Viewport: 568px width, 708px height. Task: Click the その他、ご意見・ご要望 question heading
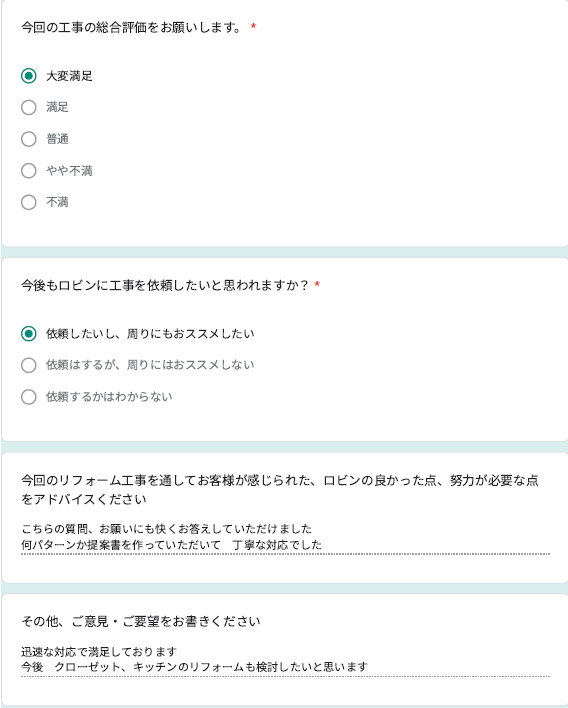coord(140,621)
